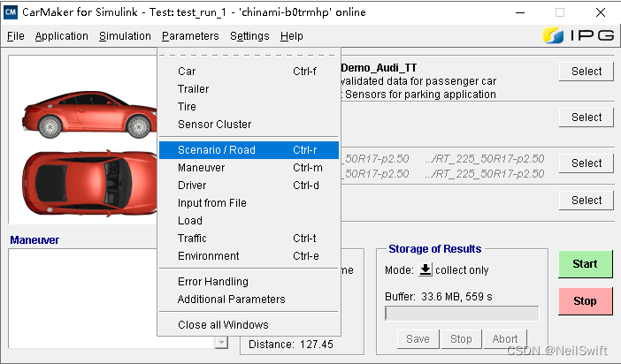This screenshot has height=364, width=621.
Task: Open the storage Mode download icon selector
Action: [x=425, y=269]
